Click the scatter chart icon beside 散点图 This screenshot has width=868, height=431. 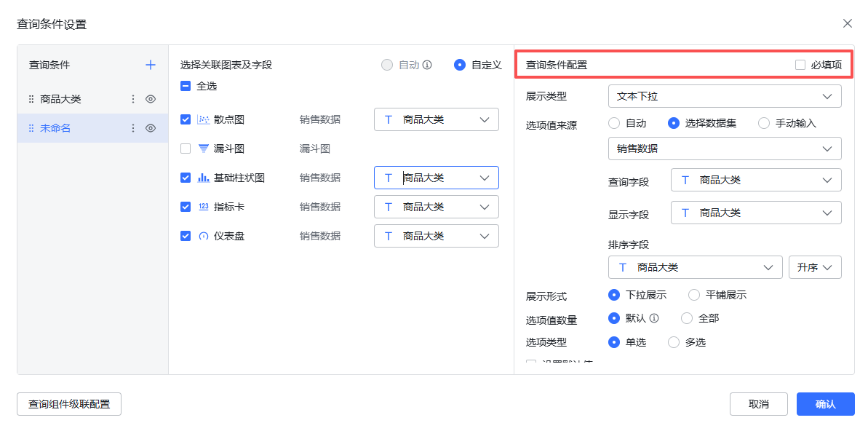(x=205, y=119)
